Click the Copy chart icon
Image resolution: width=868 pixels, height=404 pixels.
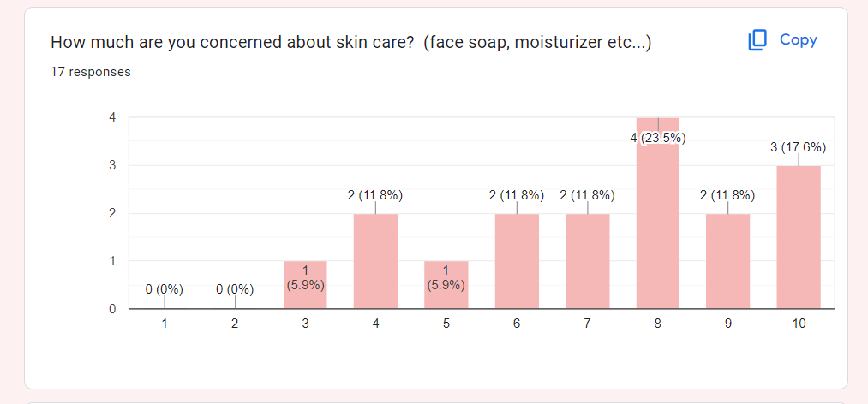757,40
